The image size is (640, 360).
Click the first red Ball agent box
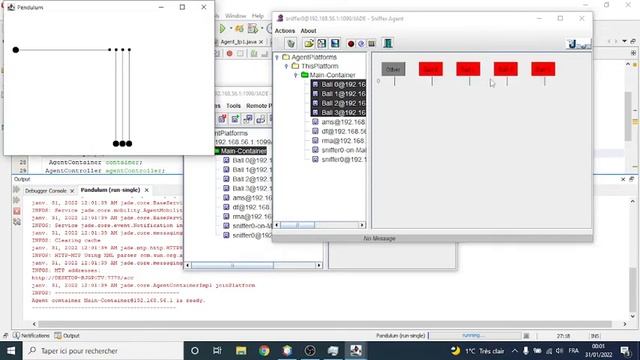pyautogui.click(x=431, y=69)
